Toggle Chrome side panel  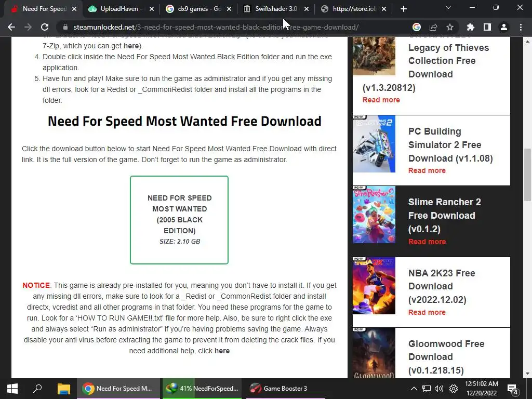pos(487,27)
